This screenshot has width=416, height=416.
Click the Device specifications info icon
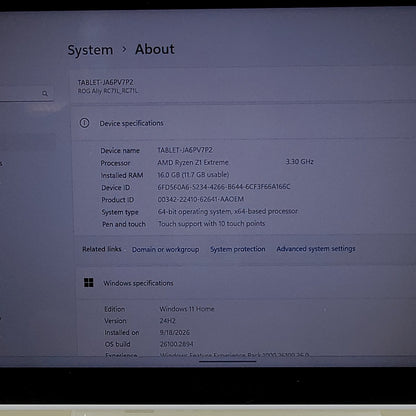point(84,123)
